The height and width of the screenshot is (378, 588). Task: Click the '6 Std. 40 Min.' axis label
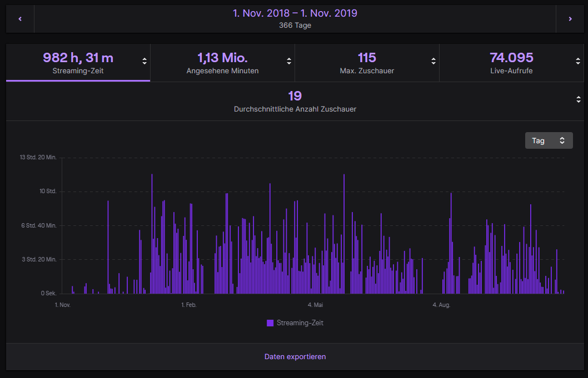point(39,225)
